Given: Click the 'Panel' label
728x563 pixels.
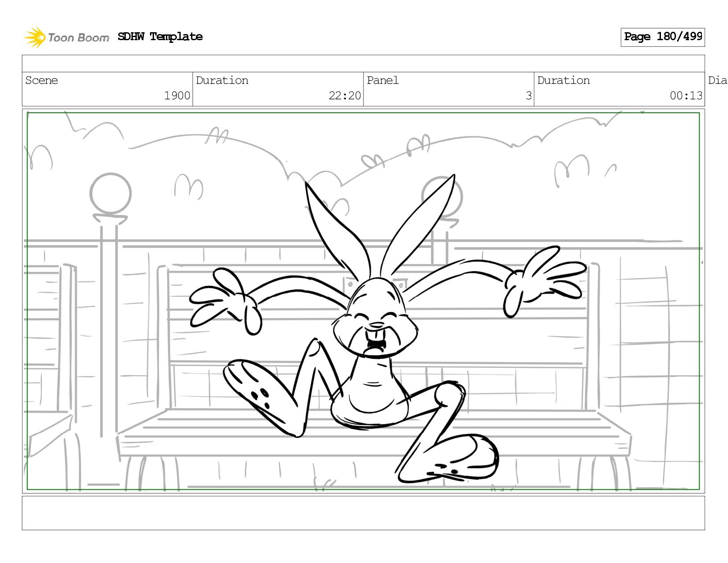Looking at the screenshot, I should [x=383, y=80].
